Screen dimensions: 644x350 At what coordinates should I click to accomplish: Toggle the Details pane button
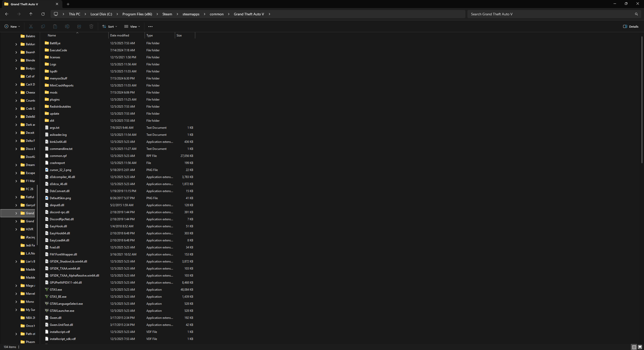pos(631,26)
